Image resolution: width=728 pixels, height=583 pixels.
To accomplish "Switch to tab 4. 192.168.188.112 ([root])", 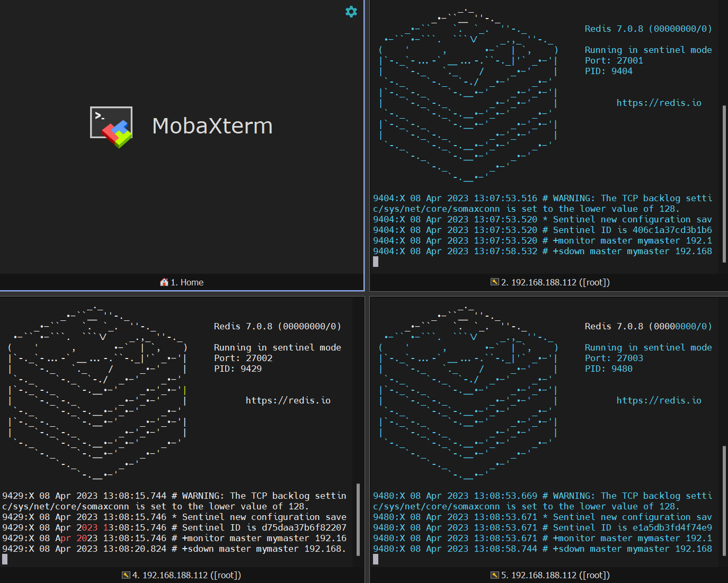I will pos(181,575).
